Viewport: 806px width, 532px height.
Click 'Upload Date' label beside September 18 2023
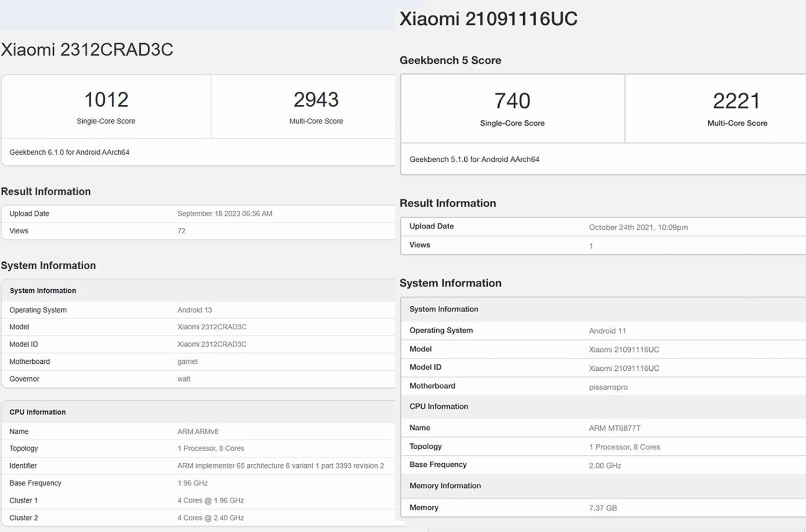pos(29,213)
